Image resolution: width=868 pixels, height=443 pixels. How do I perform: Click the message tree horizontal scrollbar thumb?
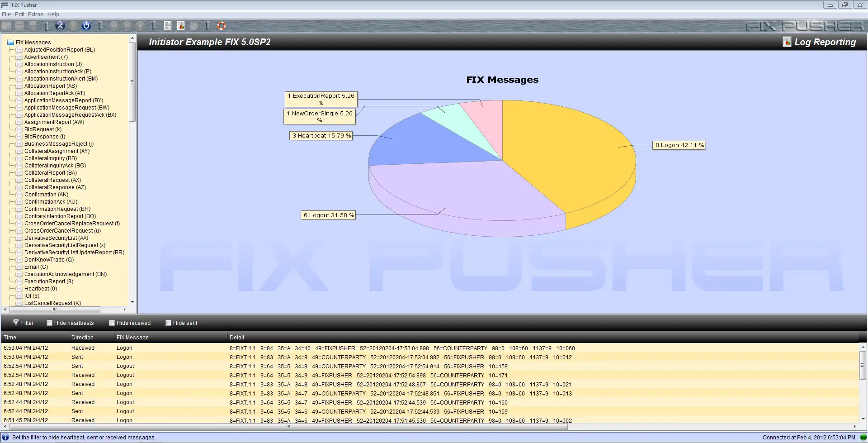[x=55, y=310]
